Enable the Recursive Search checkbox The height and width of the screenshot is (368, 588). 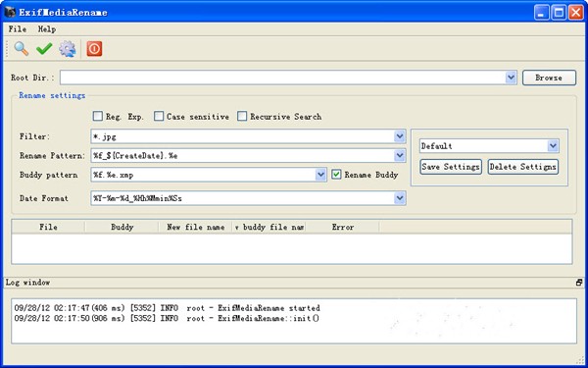click(242, 116)
